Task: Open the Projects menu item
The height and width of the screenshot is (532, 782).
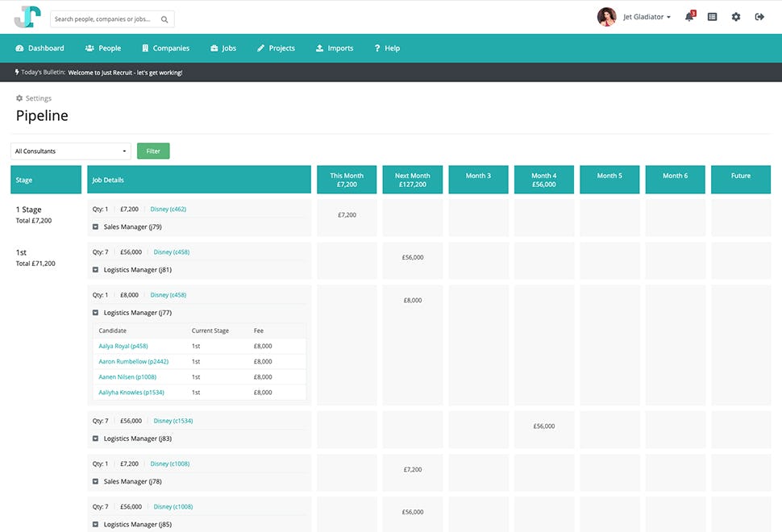Action: [x=276, y=48]
